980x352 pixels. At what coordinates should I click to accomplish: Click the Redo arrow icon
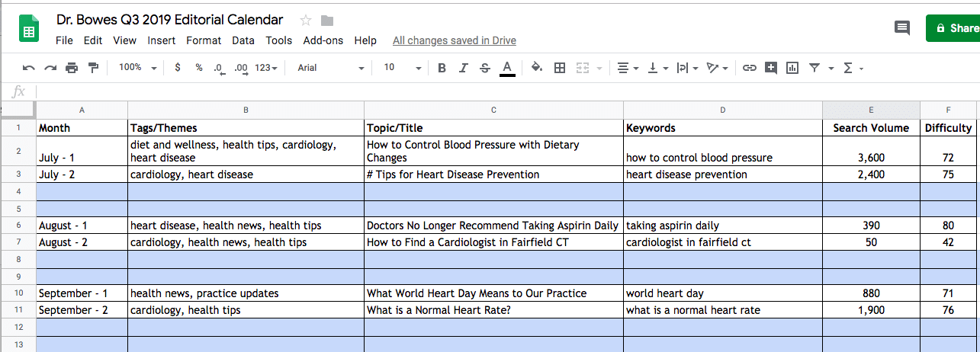[50, 68]
